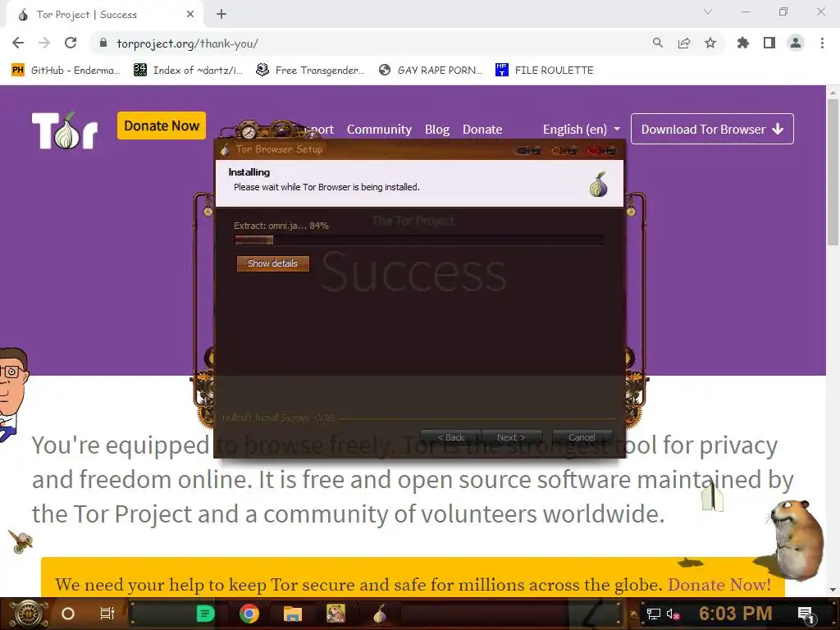Open the Cortana circle search icon
Screen dimensions: 840x630
point(68,614)
